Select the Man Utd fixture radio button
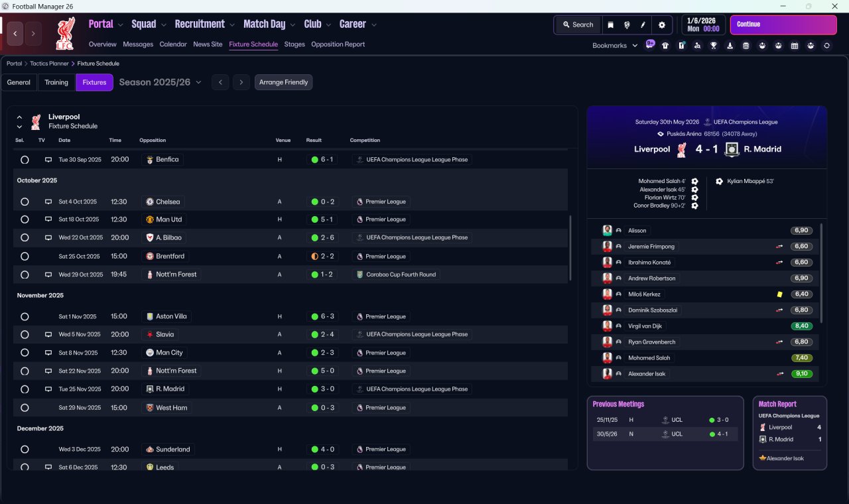Screen dimensions: 849x504 point(25,220)
